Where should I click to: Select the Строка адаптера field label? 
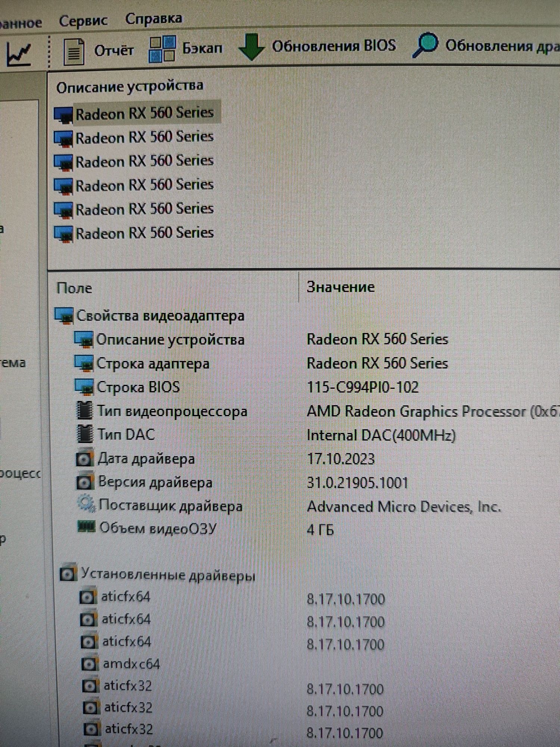click(x=153, y=363)
